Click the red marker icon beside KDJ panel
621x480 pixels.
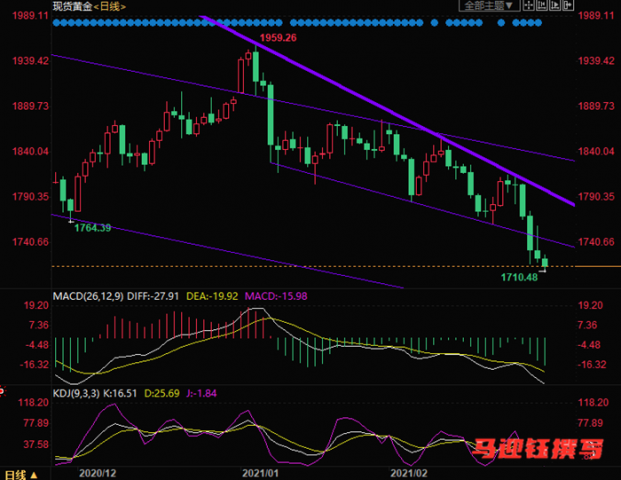[x=2, y=392]
